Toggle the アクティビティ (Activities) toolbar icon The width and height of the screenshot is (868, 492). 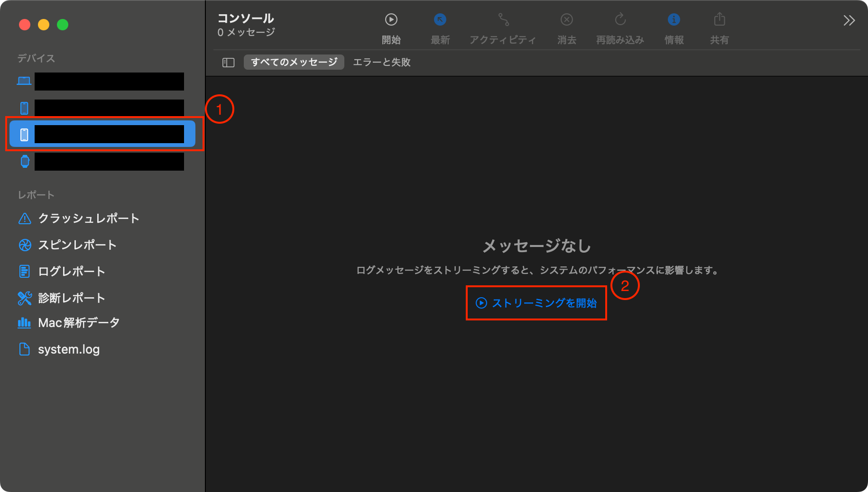pyautogui.click(x=503, y=20)
